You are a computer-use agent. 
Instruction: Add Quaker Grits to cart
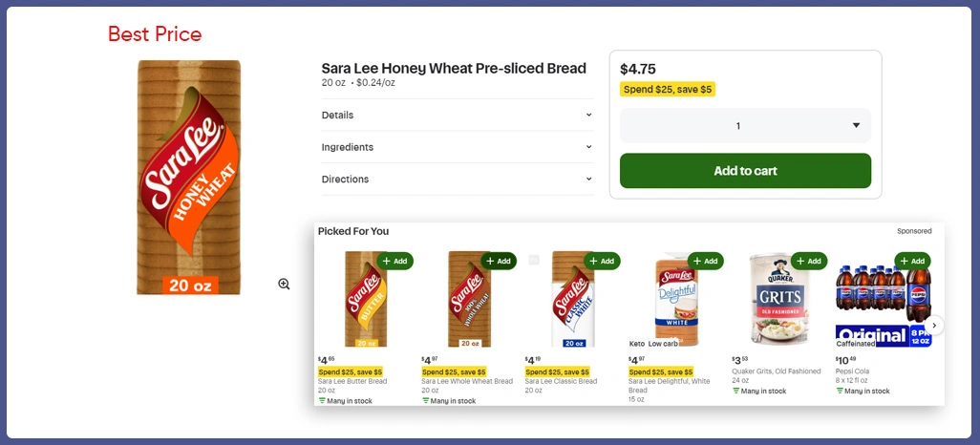click(x=808, y=261)
